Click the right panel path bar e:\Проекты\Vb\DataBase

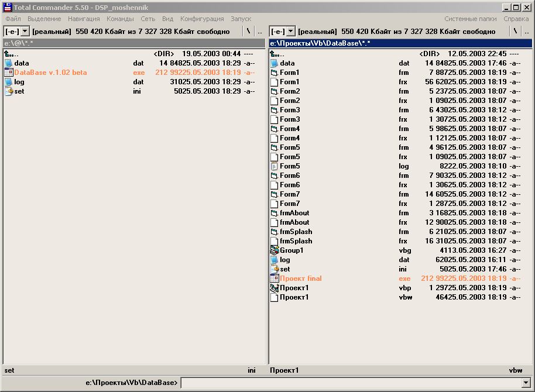click(400, 43)
